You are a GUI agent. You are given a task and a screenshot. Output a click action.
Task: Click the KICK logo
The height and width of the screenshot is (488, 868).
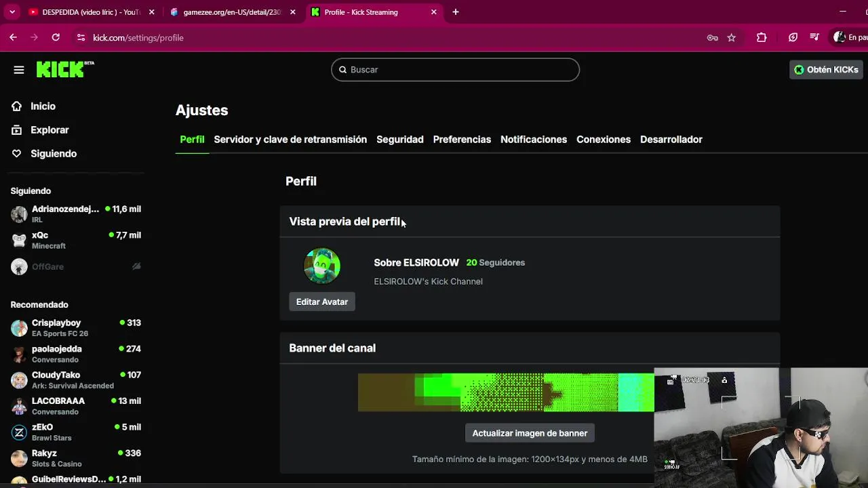65,69
